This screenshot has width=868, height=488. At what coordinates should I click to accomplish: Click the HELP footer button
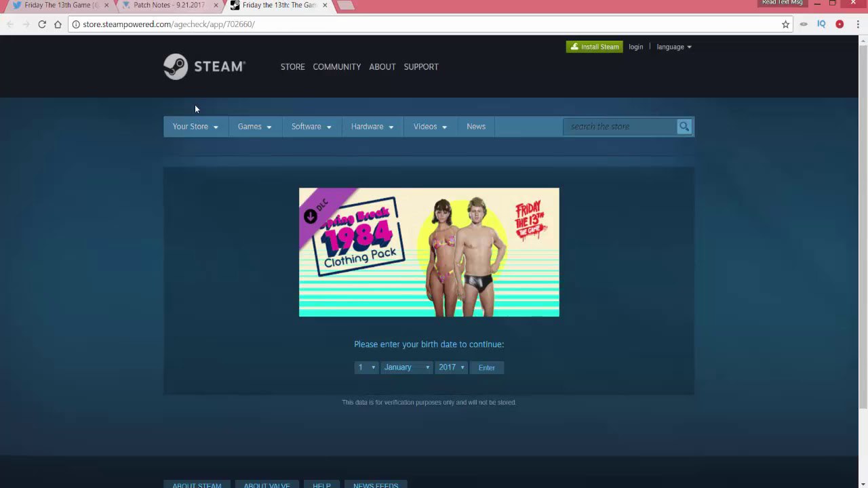pyautogui.click(x=321, y=485)
